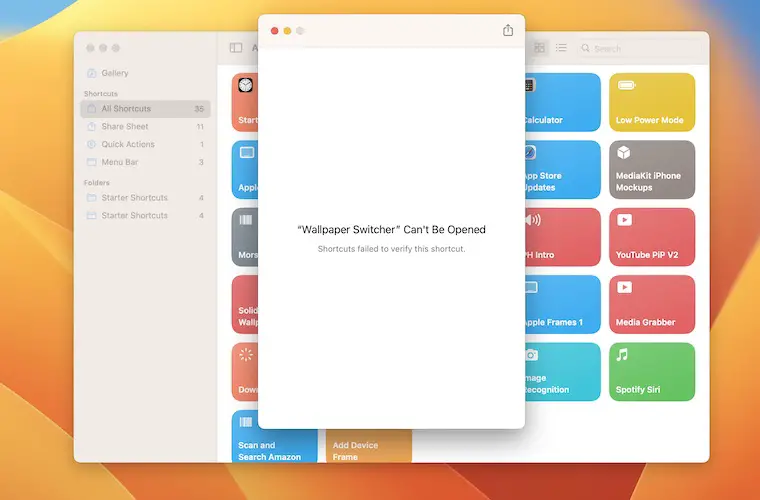760x500 pixels.
Task: Close the Wallpaper Switcher error window
Action: [275, 31]
